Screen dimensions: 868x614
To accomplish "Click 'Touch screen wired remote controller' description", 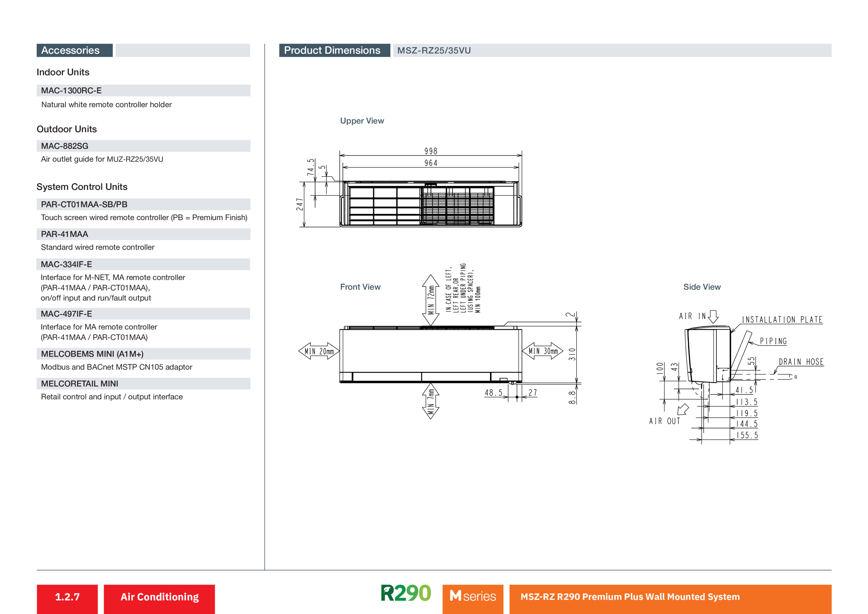I will tap(144, 218).
